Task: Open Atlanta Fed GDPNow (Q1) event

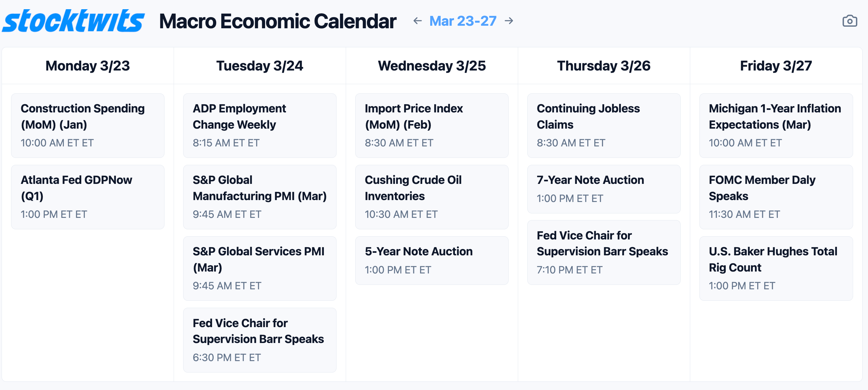Action: pyautogui.click(x=88, y=197)
